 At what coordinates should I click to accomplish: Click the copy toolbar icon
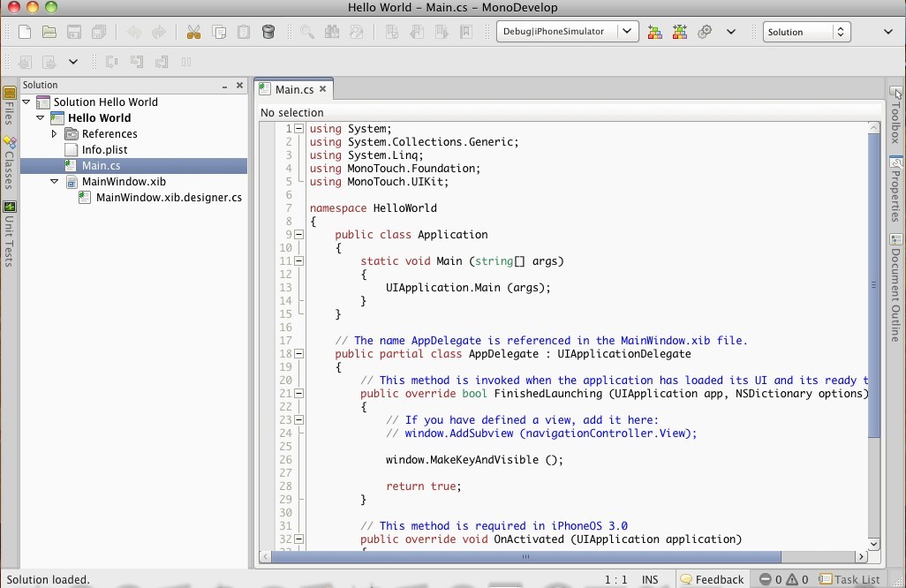click(219, 32)
